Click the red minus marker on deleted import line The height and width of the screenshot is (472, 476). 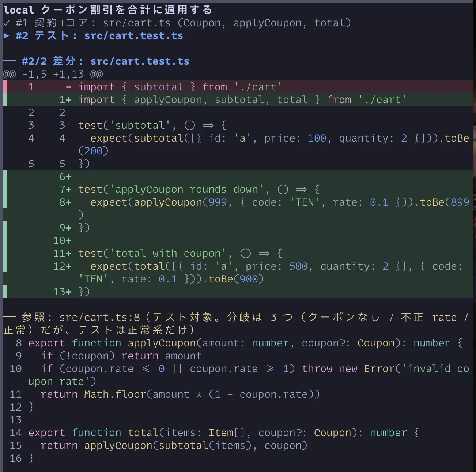click(68, 87)
